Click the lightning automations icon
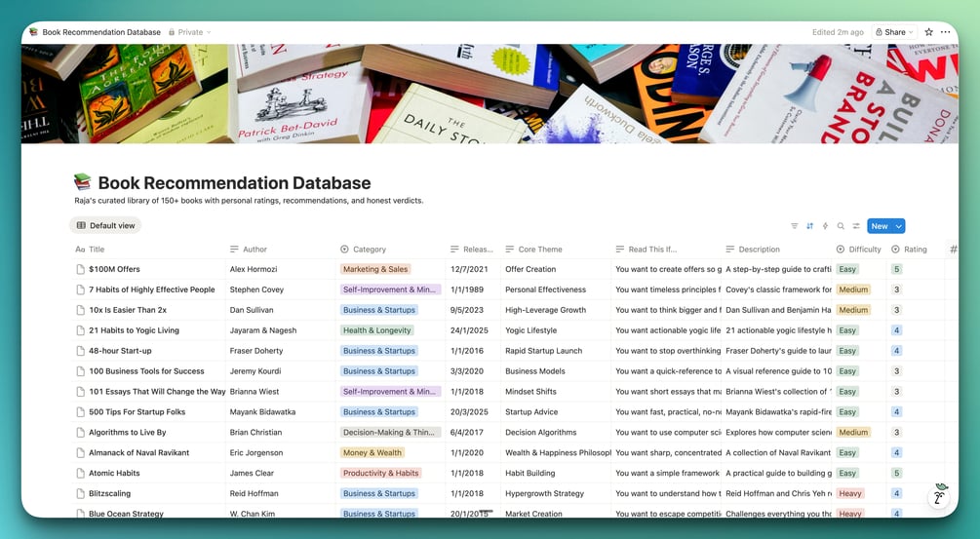Image resolution: width=980 pixels, height=539 pixels. (x=825, y=226)
